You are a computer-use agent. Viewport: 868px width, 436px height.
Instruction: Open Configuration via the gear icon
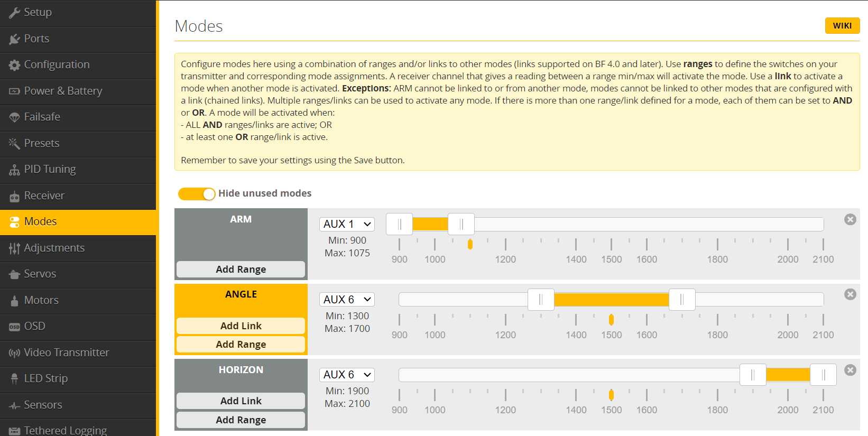(14, 65)
